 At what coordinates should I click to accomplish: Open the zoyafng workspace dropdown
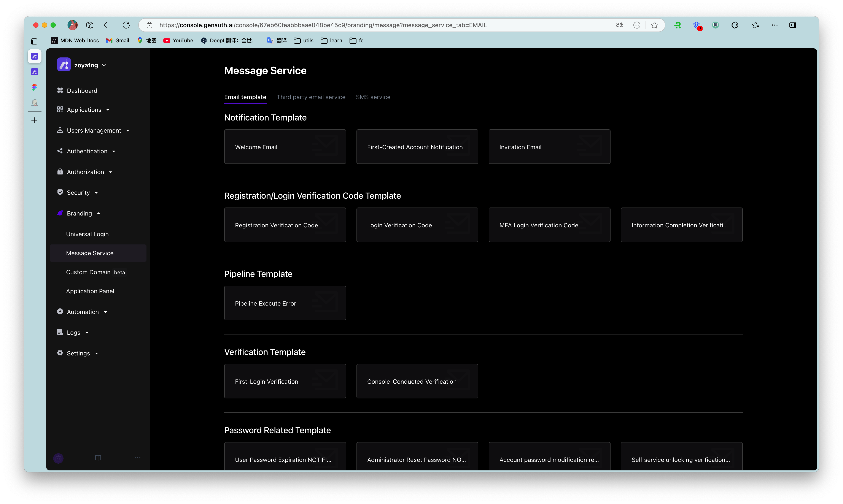point(86,65)
